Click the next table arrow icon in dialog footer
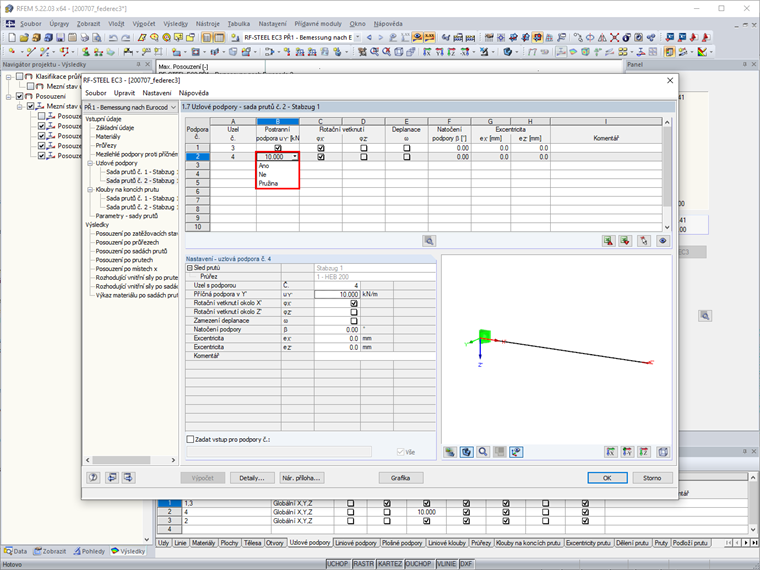 click(x=128, y=477)
